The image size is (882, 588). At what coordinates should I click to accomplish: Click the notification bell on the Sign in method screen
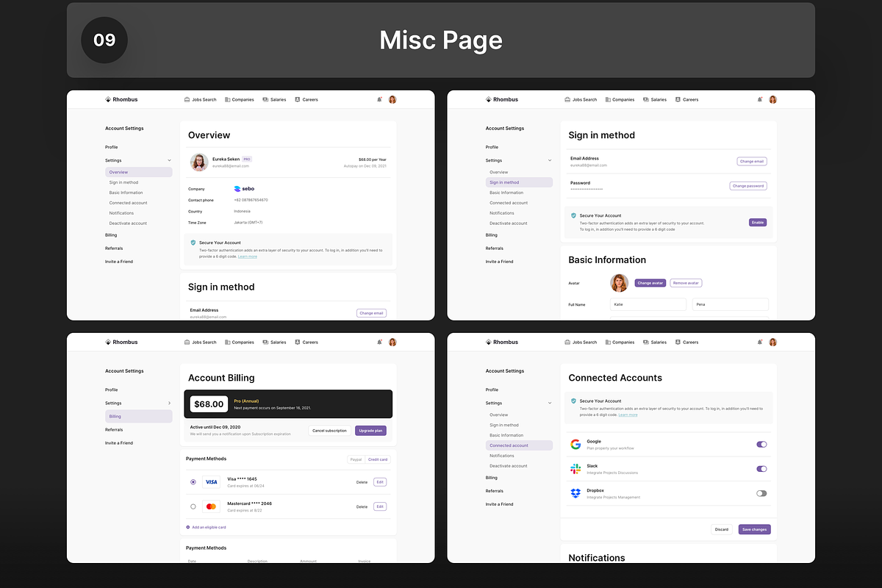(x=760, y=99)
